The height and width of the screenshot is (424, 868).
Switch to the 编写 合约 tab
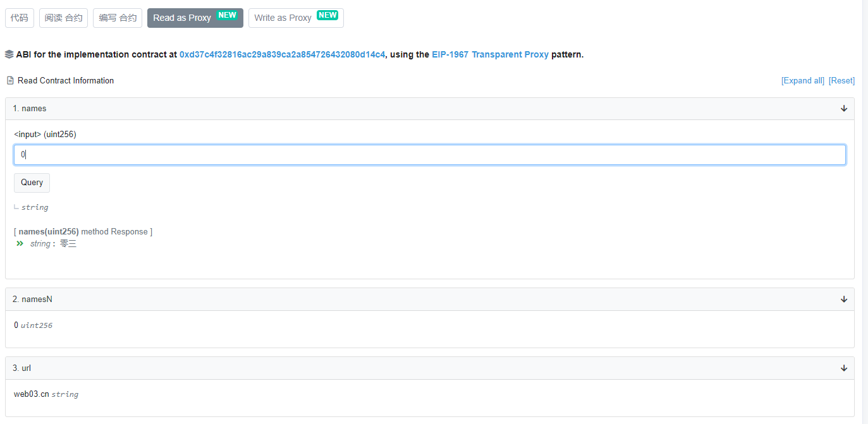pos(118,18)
